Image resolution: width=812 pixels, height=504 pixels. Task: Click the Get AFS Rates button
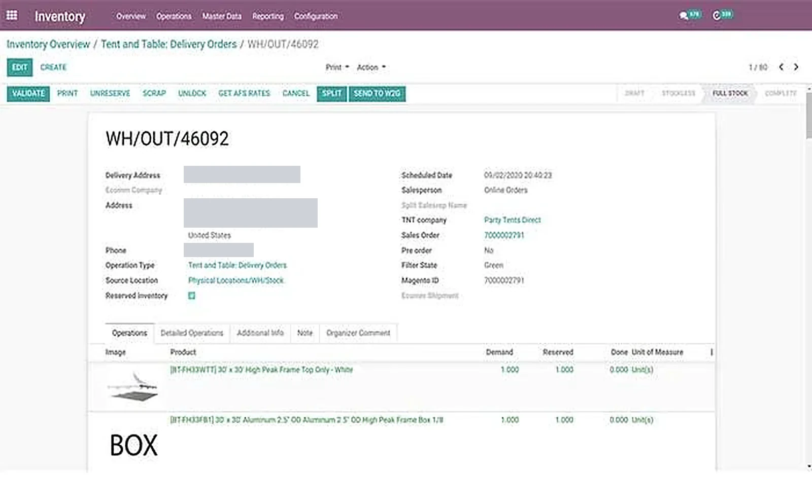coord(244,93)
